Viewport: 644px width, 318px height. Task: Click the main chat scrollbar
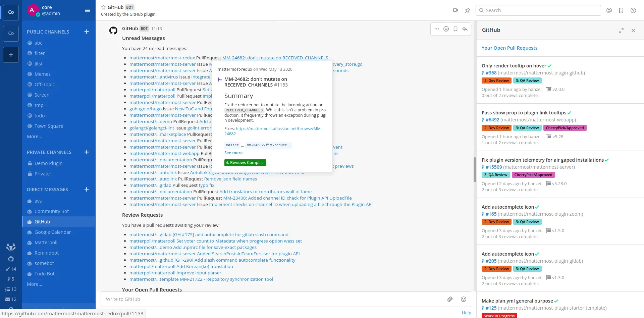[x=475, y=170]
